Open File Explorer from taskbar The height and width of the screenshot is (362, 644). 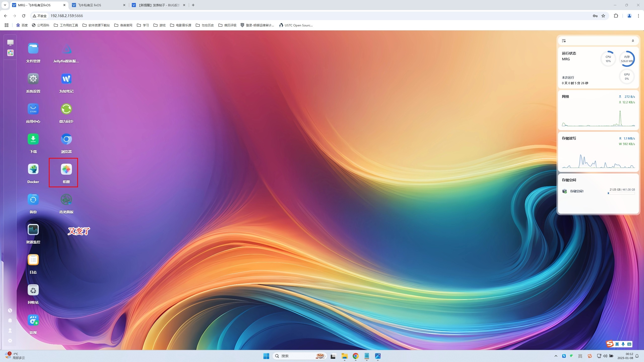tap(344, 356)
